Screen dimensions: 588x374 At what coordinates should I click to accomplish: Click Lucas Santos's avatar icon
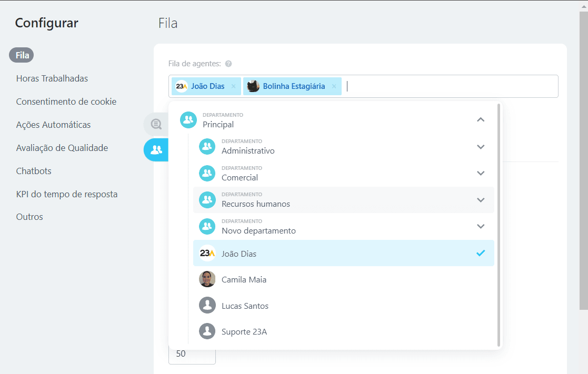[207, 306]
